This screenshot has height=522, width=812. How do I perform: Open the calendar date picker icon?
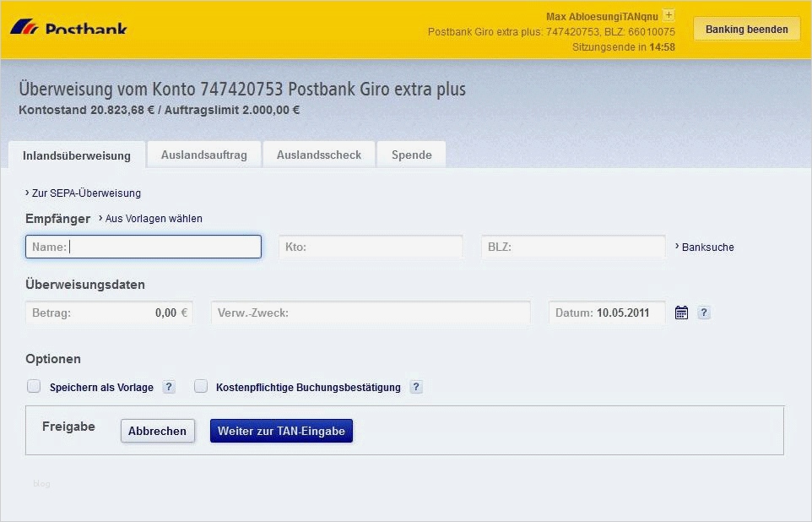pos(681,313)
